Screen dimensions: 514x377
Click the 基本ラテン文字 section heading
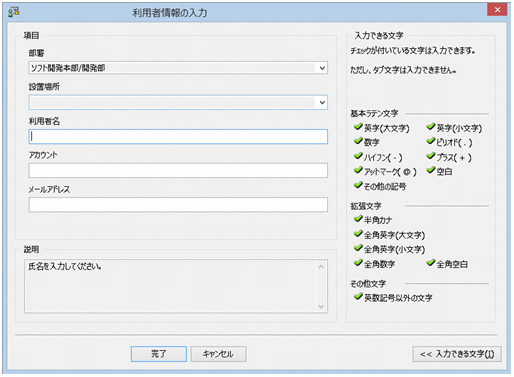[x=374, y=114]
